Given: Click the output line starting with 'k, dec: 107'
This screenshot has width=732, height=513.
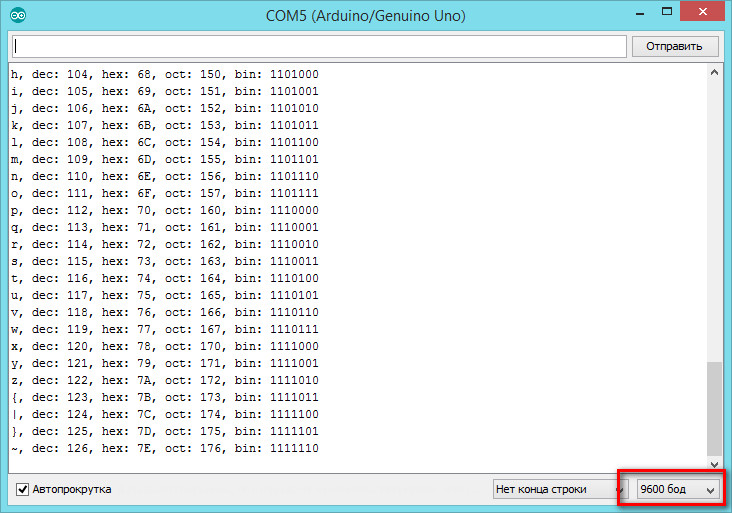Looking at the screenshot, I should 165,125.
